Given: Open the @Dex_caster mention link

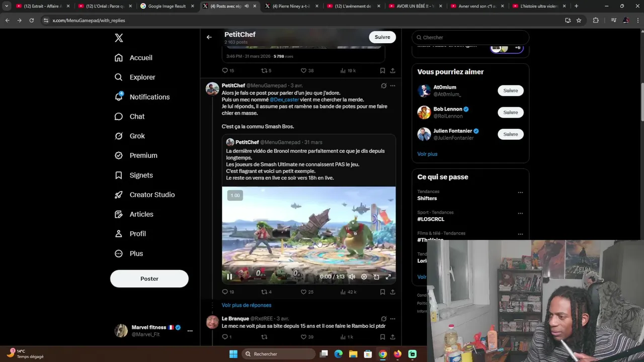Looking at the screenshot, I should click(x=284, y=100).
